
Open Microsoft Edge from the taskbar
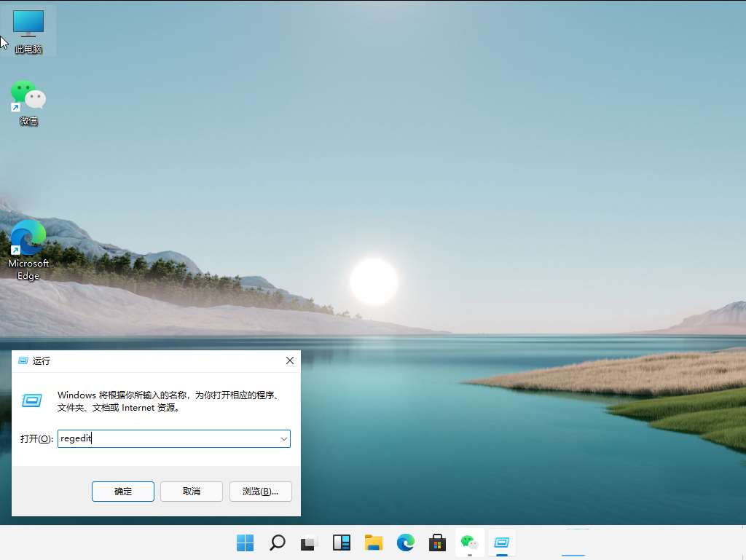click(406, 543)
